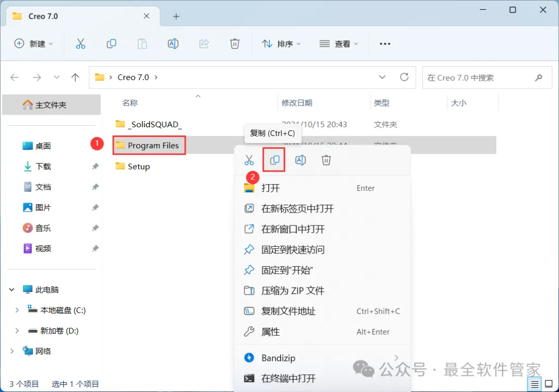Choose 打开 from the context menu

point(322,188)
